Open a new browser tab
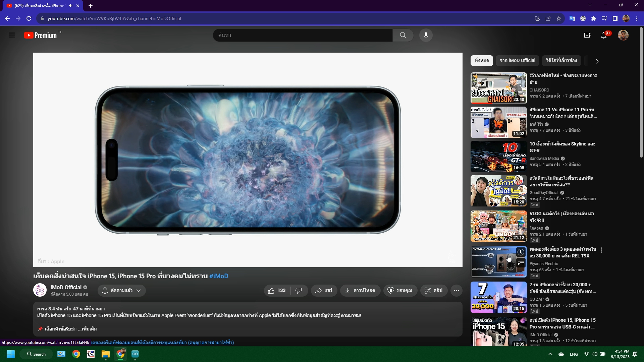Image resolution: width=644 pixels, height=362 pixels. click(x=91, y=6)
